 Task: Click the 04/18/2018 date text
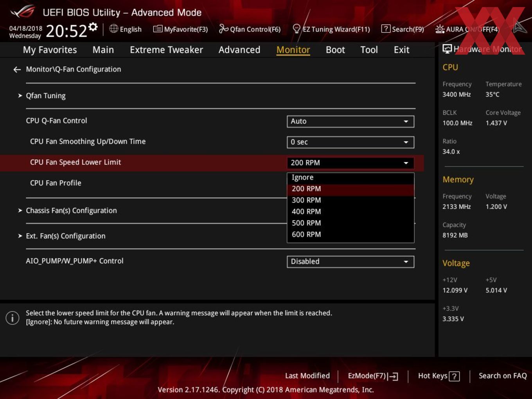(x=26, y=29)
